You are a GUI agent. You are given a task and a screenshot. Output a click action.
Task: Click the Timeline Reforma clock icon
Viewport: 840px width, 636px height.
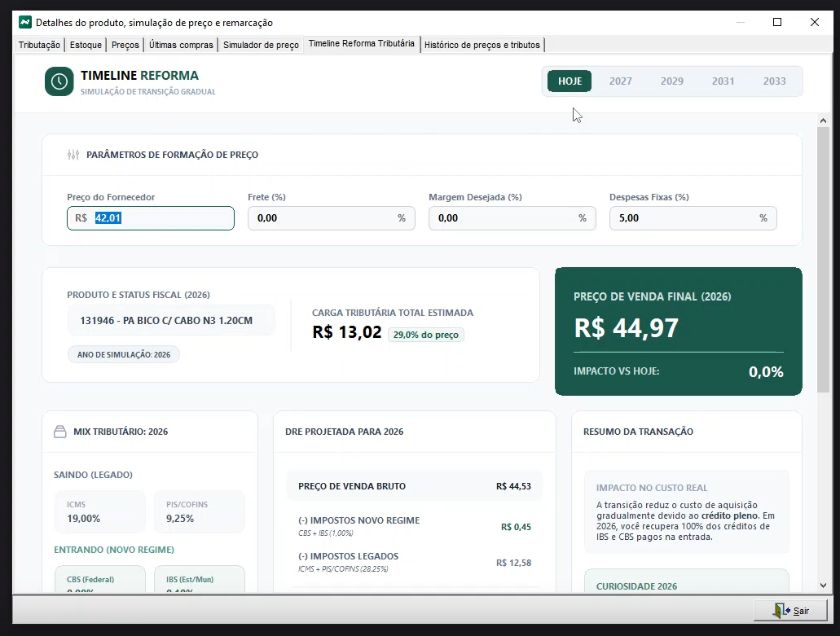[x=59, y=81]
